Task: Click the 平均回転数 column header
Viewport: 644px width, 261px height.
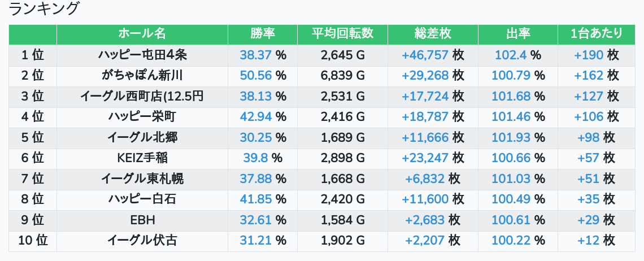Action: pos(342,34)
